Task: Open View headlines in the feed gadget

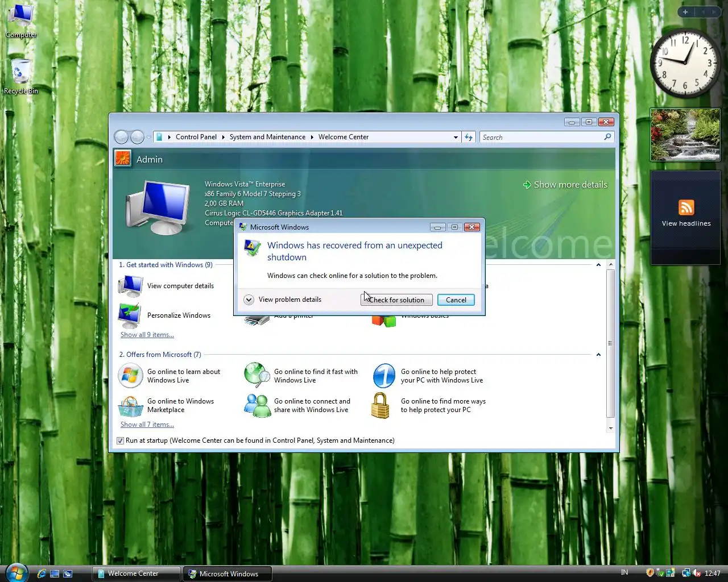Action: click(686, 223)
